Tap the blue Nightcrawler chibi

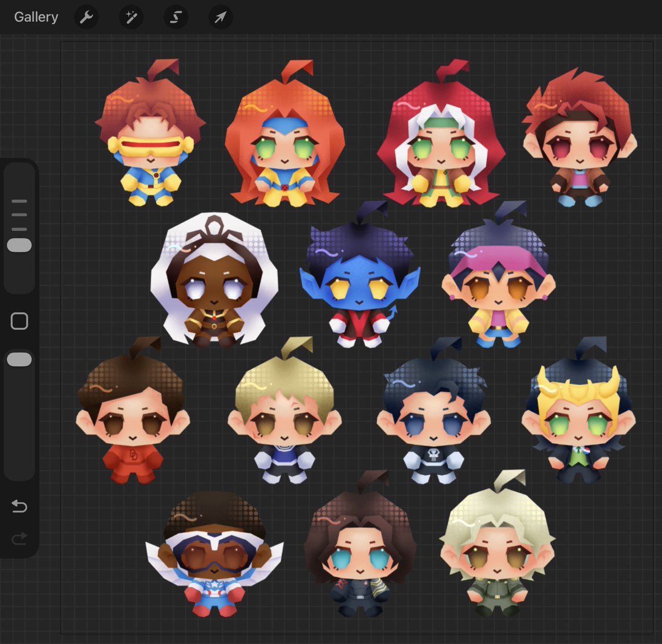(360, 274)
